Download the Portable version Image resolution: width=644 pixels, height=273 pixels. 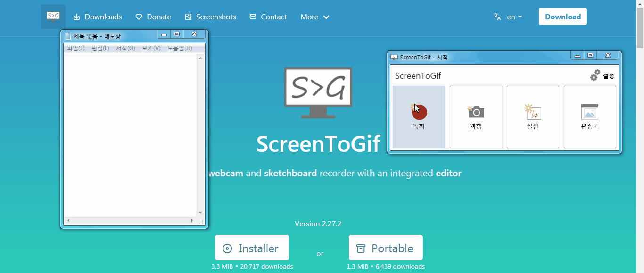tap(386, 248)
